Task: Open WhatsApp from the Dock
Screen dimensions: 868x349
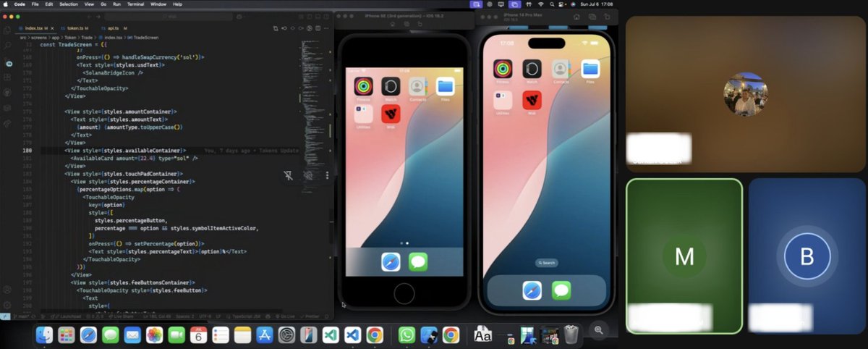Action: (x=407, y=335)
